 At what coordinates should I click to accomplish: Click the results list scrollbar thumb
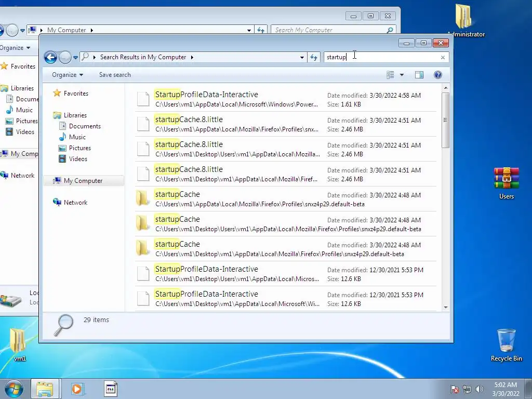coord(445,120)
